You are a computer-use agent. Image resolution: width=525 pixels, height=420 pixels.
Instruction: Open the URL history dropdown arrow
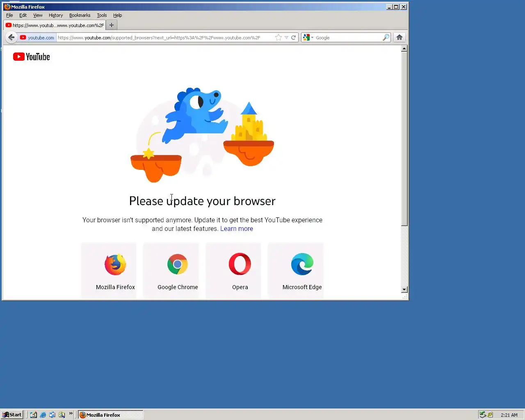tap(286, 38)
